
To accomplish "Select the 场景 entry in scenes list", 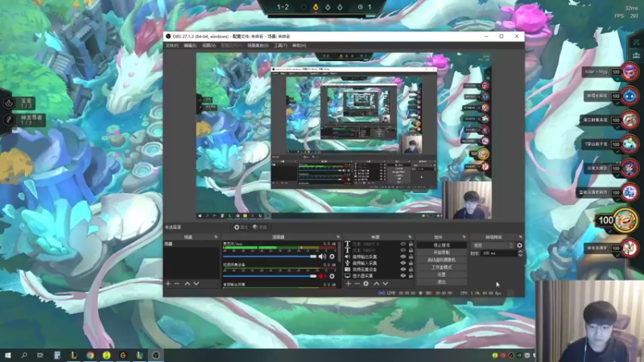I will pyautogui.click(x=192, y=244).
